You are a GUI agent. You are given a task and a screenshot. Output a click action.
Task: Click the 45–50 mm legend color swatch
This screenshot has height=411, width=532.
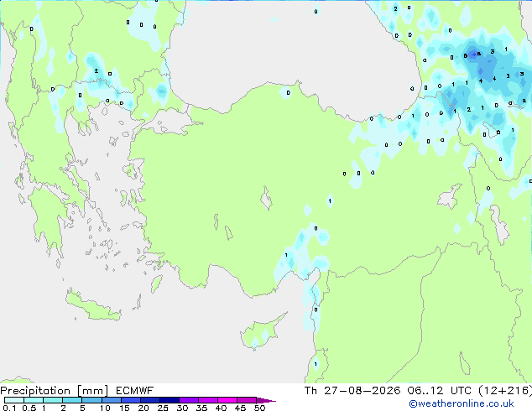click(247, 400)
